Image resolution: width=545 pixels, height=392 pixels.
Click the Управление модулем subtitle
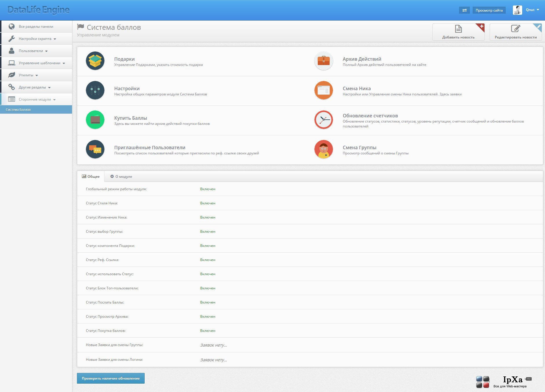(x=98, y=35)
